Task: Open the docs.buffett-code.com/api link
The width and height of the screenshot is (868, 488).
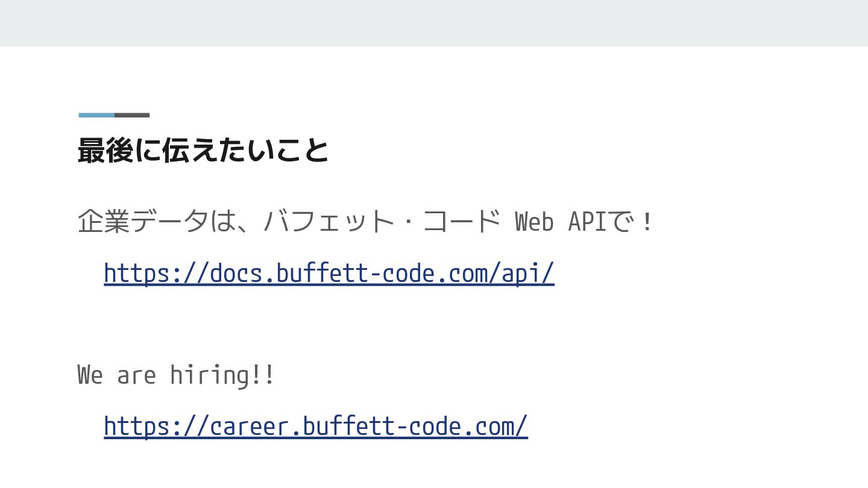Action: [x=329, y=273]
